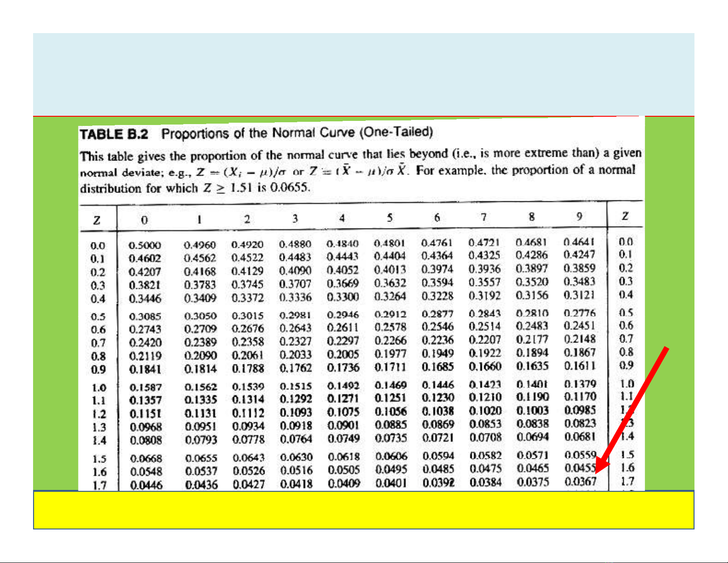
Task: Select the right Z column header
Action: (x=625, y=216)
